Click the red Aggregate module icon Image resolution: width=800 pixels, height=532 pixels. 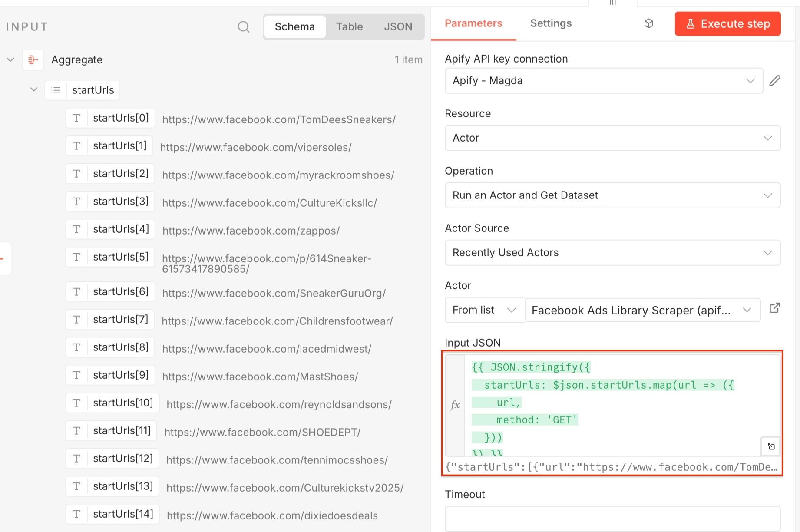[x=33, y=59]
